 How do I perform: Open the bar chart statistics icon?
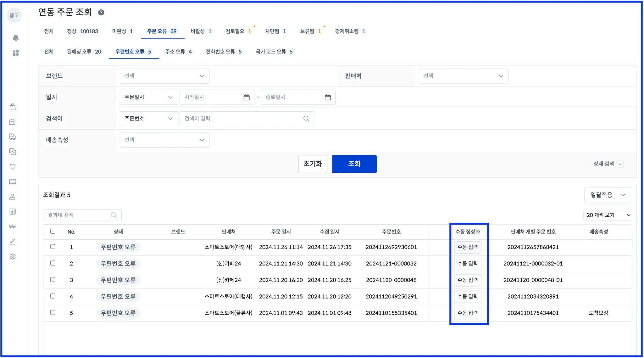[x=13, y=212]
